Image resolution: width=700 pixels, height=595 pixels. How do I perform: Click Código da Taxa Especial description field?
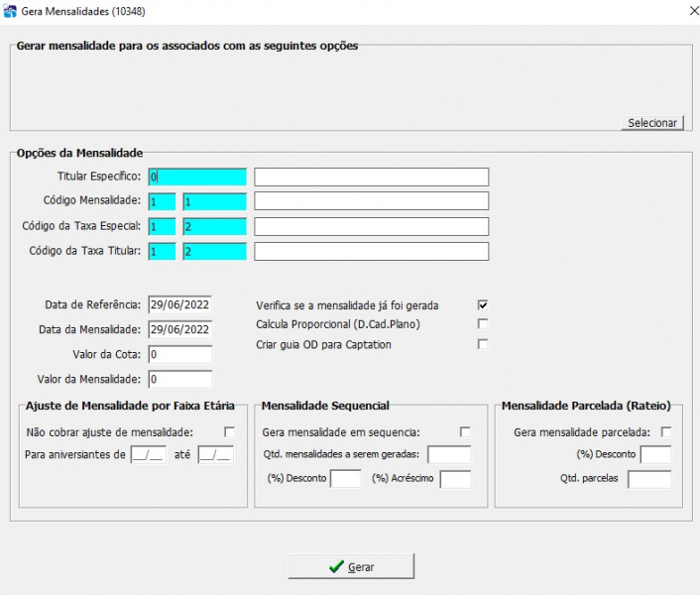click(x=372, y=226)
